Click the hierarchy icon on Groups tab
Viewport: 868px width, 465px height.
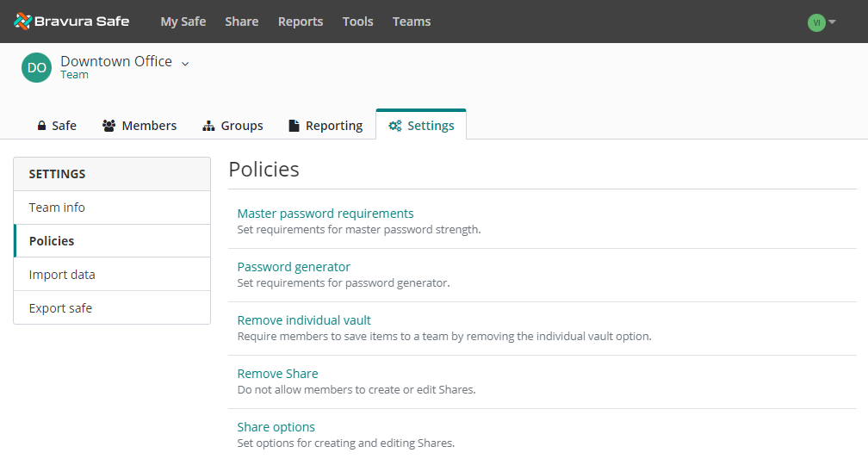pyautogui.click(x=208, y=126)
